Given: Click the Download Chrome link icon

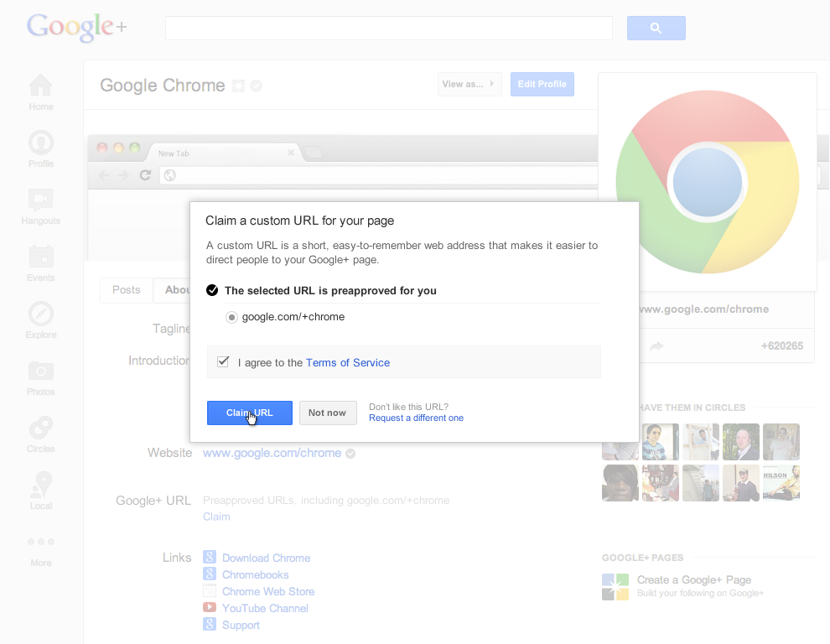Looking at the screenshot, I should coord(210,557).
